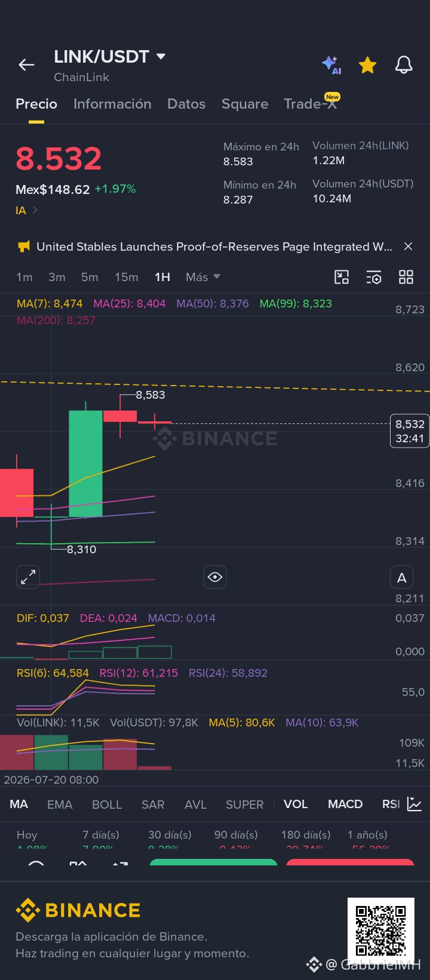Open chart indicator settings icon

coord(374,277)
